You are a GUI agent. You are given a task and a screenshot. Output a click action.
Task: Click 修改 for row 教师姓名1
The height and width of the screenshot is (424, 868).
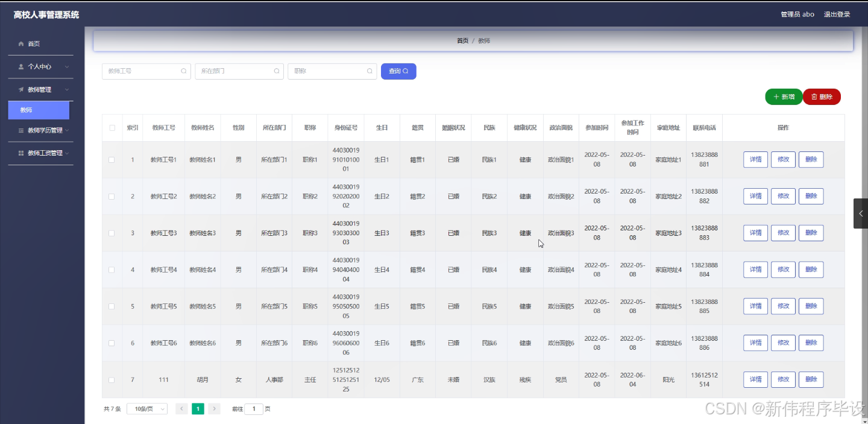783,160
